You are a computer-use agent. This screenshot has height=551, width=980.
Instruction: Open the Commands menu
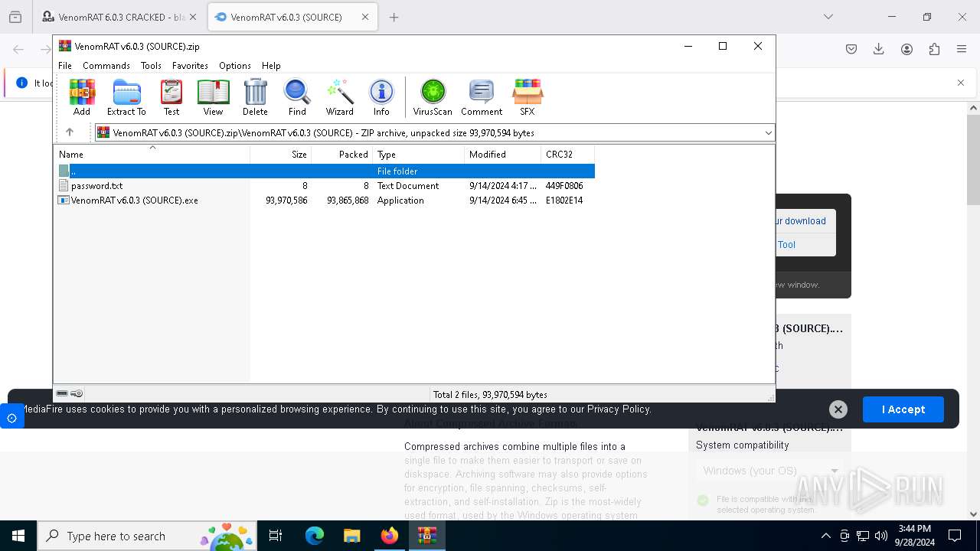click(106, 66)
